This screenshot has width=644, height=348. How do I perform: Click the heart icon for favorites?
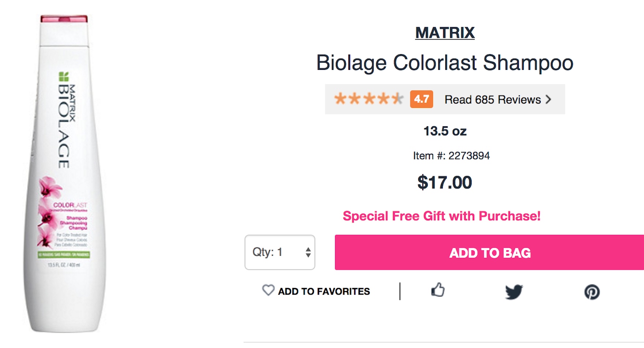pyautogui.click(x=268, y=290)
